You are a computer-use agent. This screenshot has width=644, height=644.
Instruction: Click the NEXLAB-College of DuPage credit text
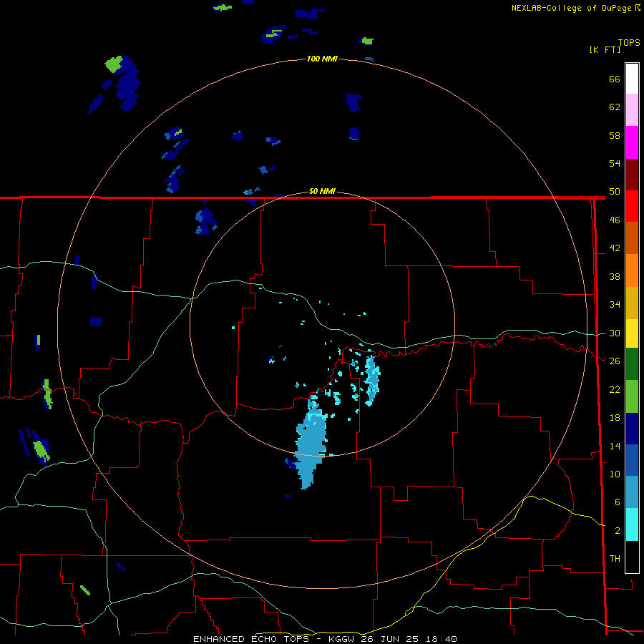click(572, 8)
